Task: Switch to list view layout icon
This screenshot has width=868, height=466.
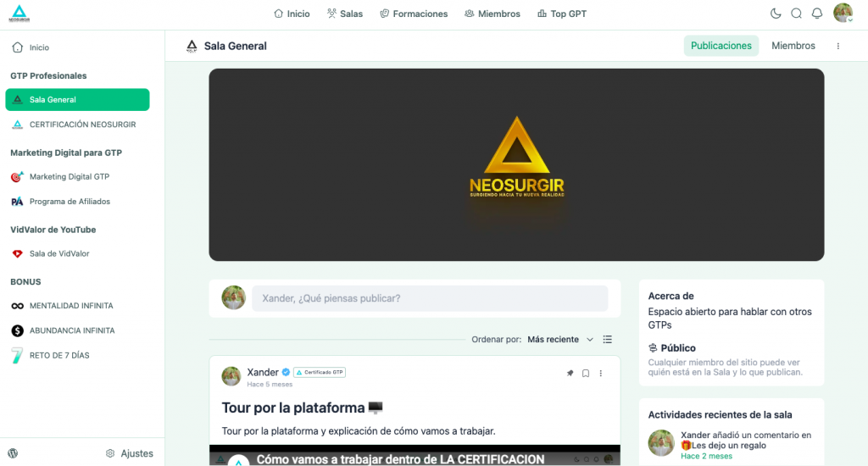Action: click(607, 339)
